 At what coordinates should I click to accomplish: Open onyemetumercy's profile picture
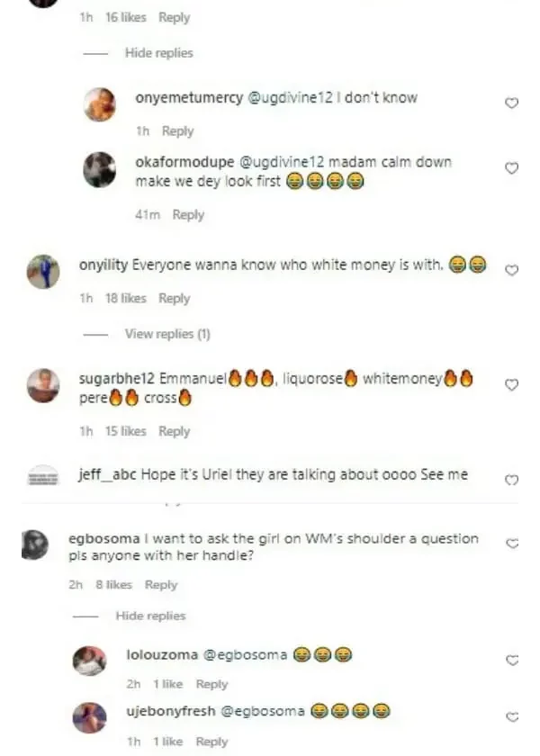click(x=100, y=104)
